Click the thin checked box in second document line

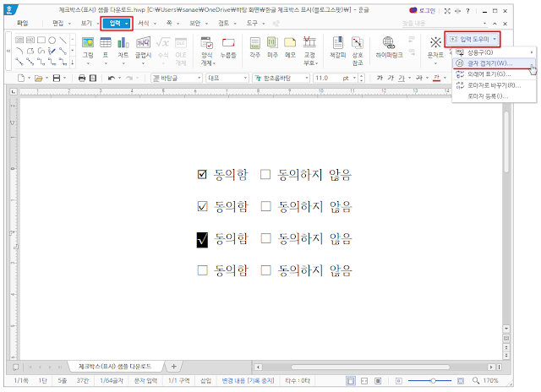[x=202, y=206]
